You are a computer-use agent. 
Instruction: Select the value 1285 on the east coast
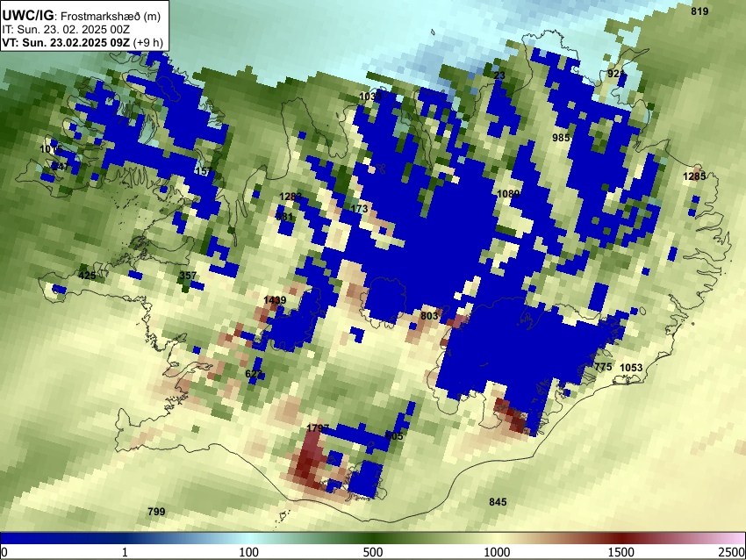(x=694, y=176)
